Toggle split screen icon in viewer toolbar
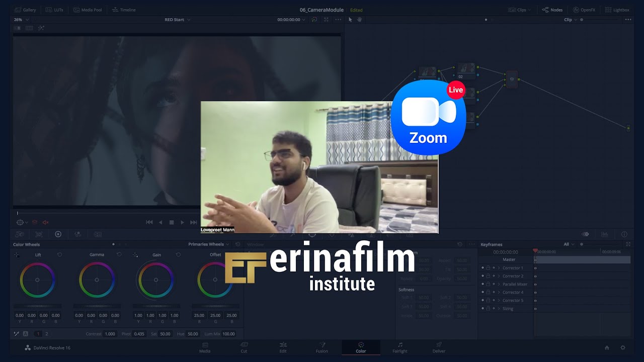This screenshot has width=644, height=362. point(29,28)
